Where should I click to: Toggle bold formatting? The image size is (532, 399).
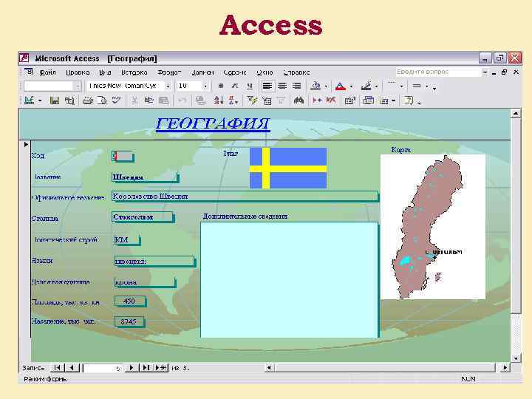click(220, 86)
